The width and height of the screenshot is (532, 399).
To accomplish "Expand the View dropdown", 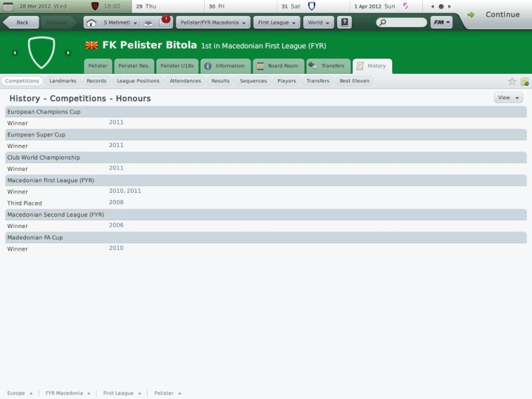I will click(508, 98).
